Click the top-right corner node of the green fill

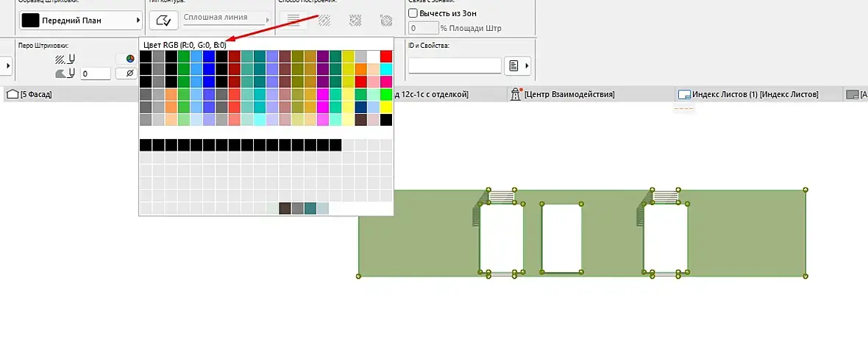click(x=805, y=190)
